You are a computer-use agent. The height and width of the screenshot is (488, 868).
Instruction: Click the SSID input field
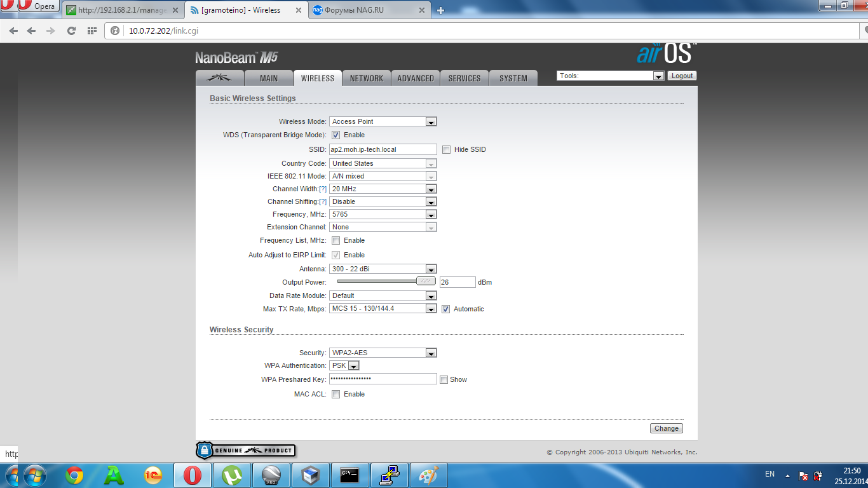click(x=383, y=149)
